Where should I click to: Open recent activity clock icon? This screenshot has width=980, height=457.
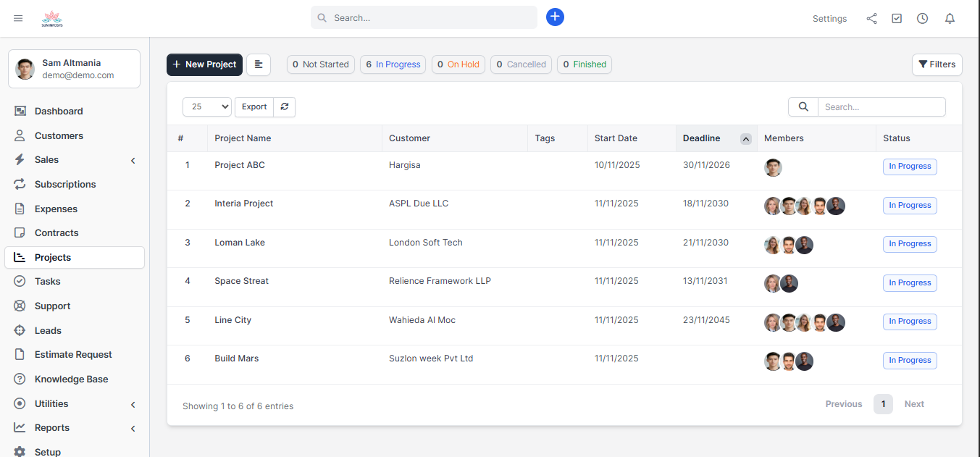pyautogui.click(x=922, y=18)
